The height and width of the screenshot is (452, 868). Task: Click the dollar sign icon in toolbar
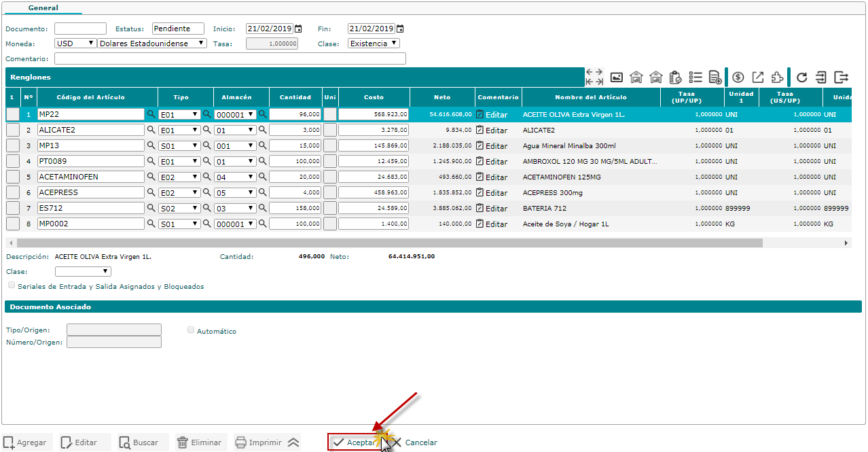coord(738,77)
